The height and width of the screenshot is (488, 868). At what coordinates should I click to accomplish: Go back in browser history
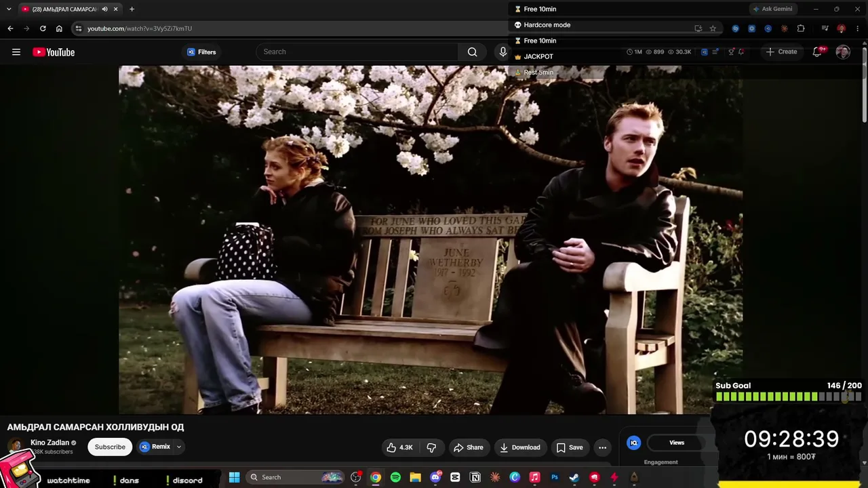(10, 28)
